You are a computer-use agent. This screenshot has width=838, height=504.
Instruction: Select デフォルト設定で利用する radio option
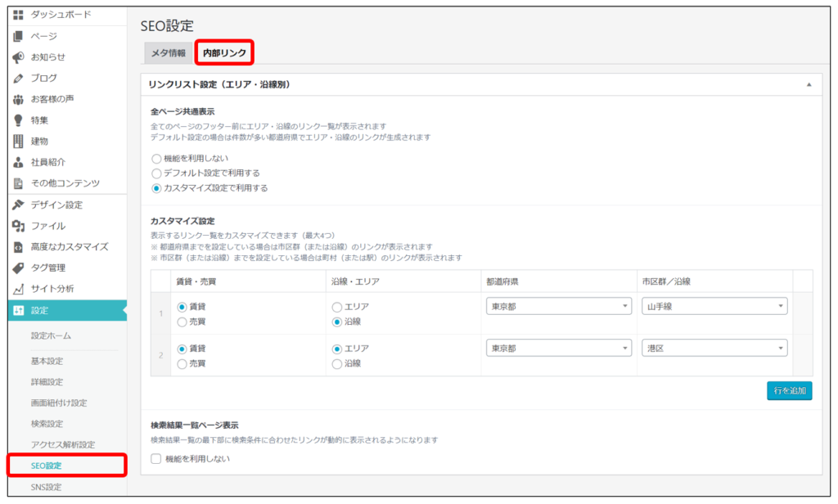156,173
